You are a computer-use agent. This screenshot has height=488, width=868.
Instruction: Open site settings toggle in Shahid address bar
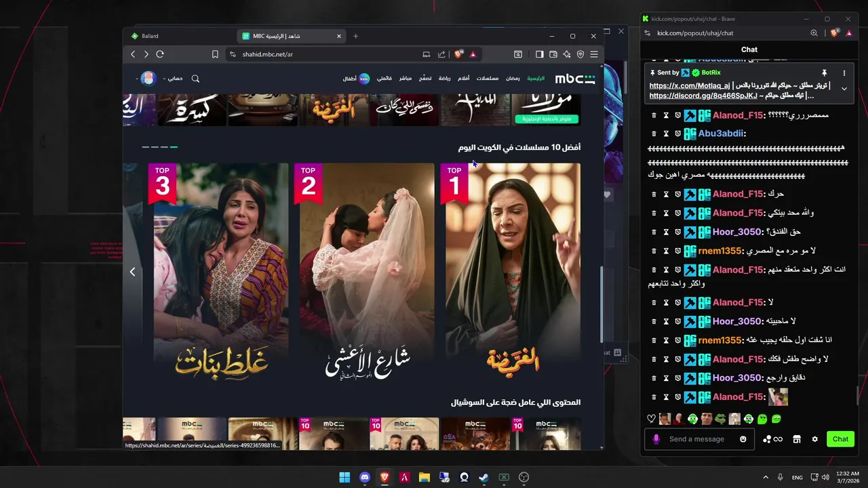pyautogui.click(x=233, y=54)
